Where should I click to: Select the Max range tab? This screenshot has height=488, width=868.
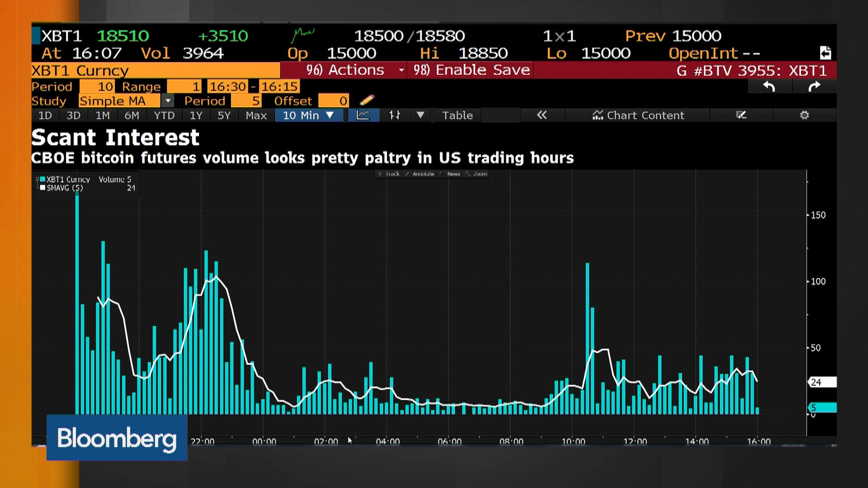[x=256, y=115]
